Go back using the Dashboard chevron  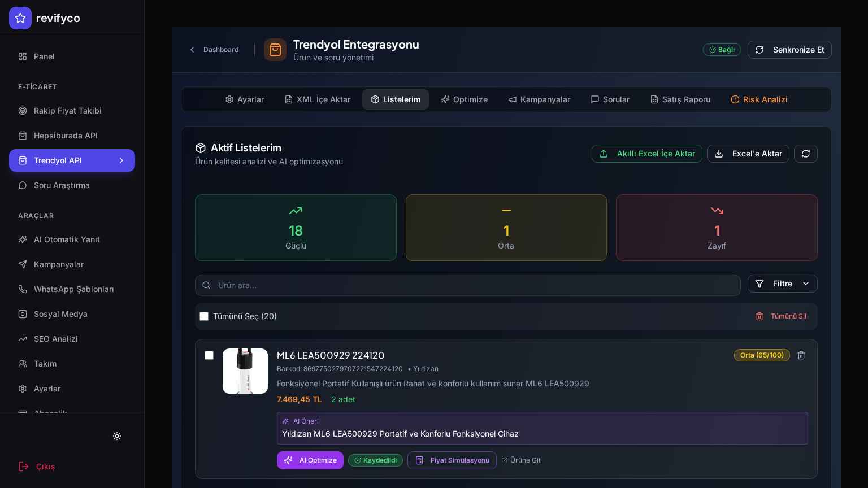click(x=192, y=50)
